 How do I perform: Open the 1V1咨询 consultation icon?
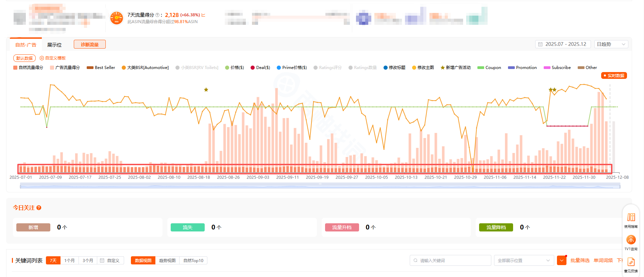(631, 240)
